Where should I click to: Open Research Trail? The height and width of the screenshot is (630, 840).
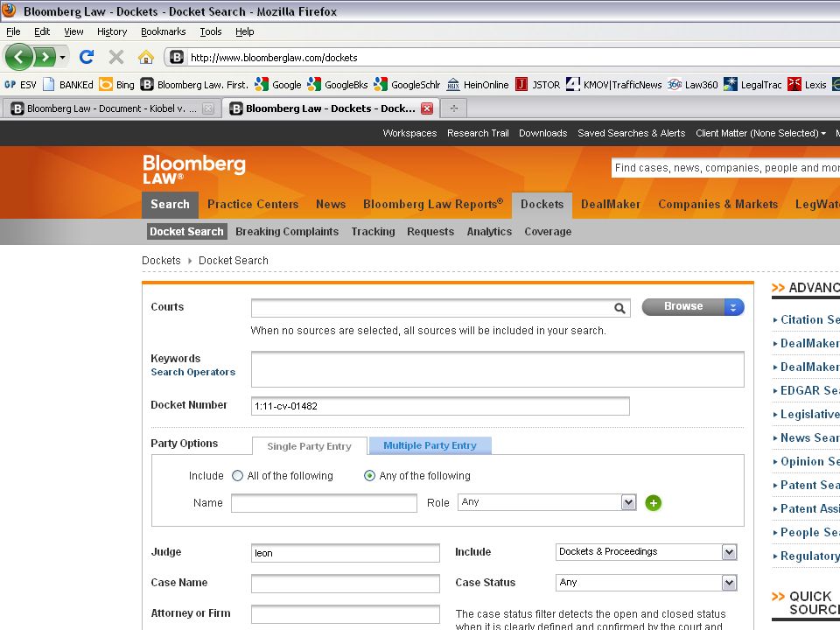point(478,133)
